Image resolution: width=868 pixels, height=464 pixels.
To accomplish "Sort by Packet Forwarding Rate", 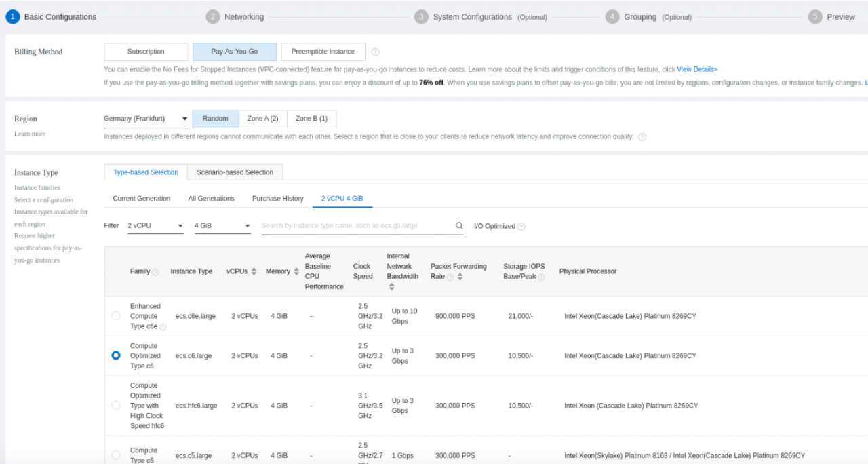I will click(460, 277).
